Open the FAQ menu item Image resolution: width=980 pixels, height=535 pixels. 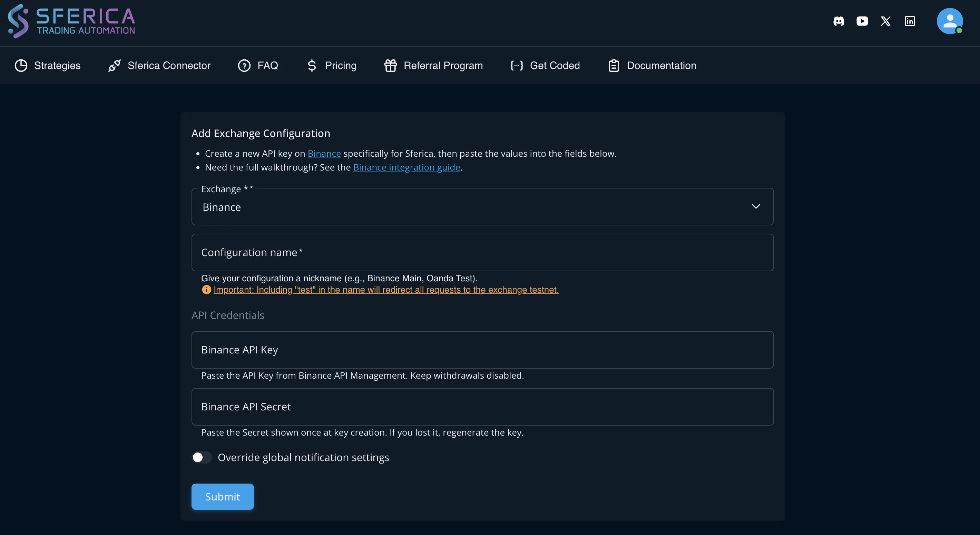[258, 66]
